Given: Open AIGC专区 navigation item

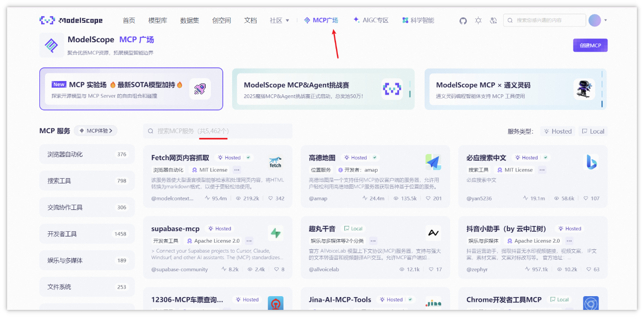Looking at the screenshot, I should [371, 20].
